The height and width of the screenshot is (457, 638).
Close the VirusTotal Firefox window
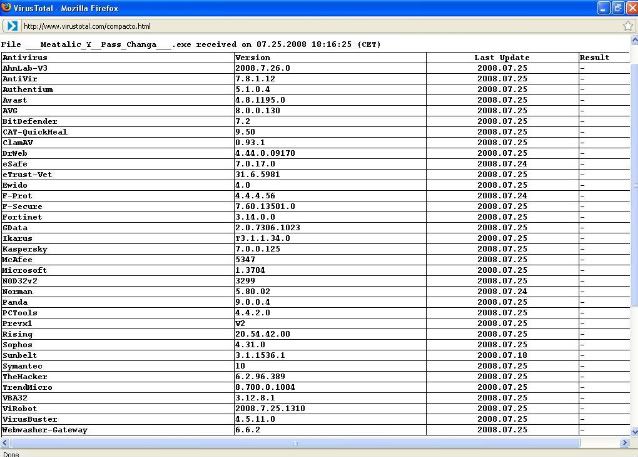click(x=631, y=8)
